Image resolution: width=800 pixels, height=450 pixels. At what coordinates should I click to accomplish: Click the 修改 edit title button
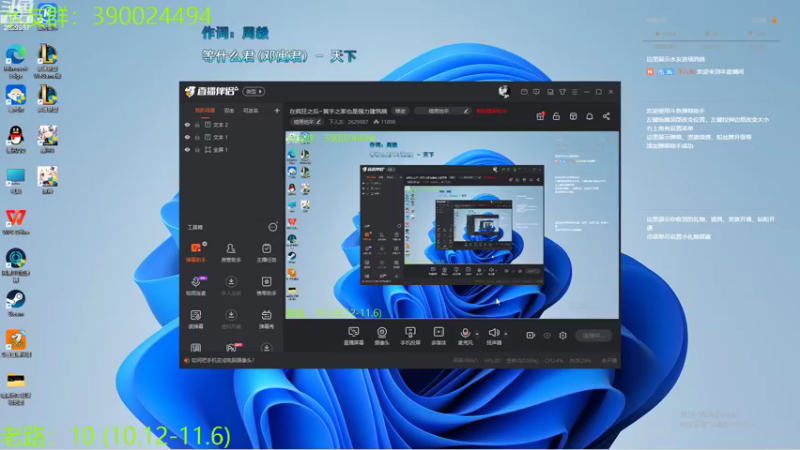click(x=401, y=111)
